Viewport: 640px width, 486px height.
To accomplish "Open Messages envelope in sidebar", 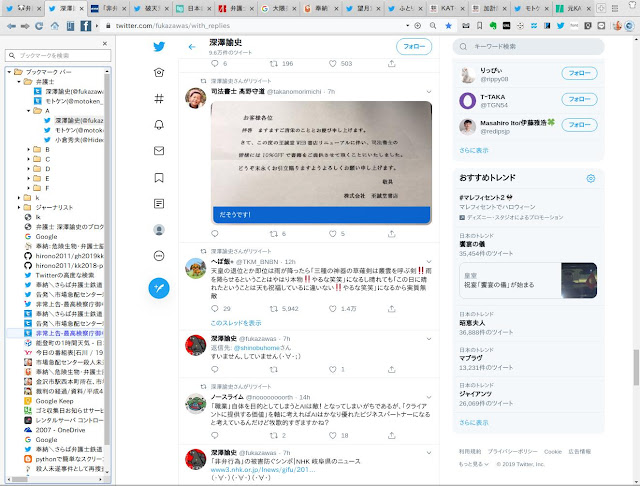I will 159,151.
